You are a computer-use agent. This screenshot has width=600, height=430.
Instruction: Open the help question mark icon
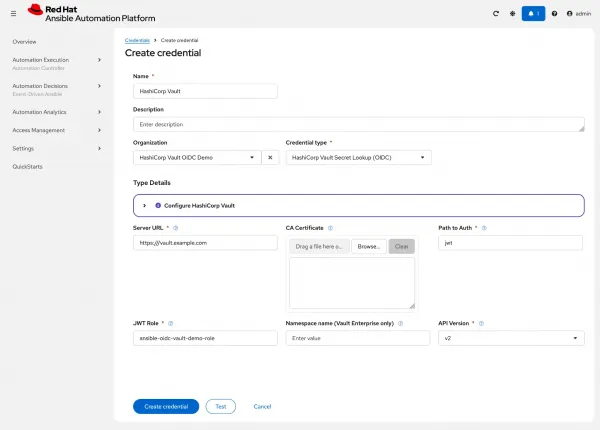coord(554,14)
